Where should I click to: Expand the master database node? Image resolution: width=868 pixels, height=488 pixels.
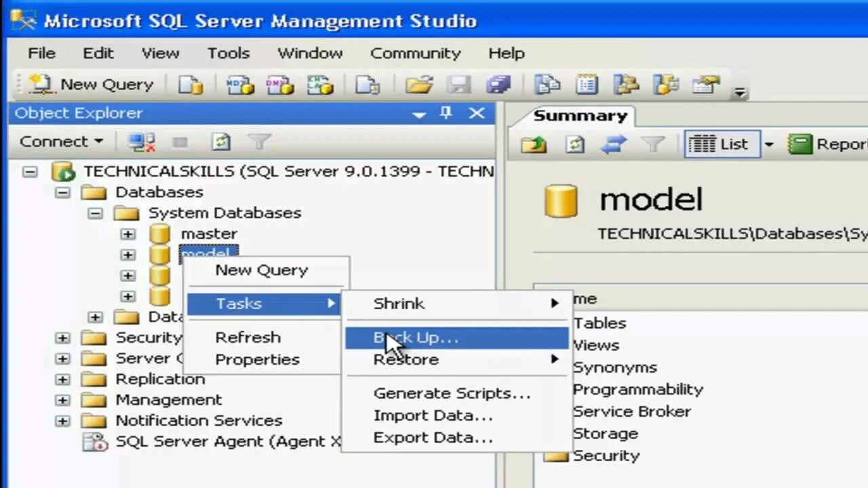127,234
